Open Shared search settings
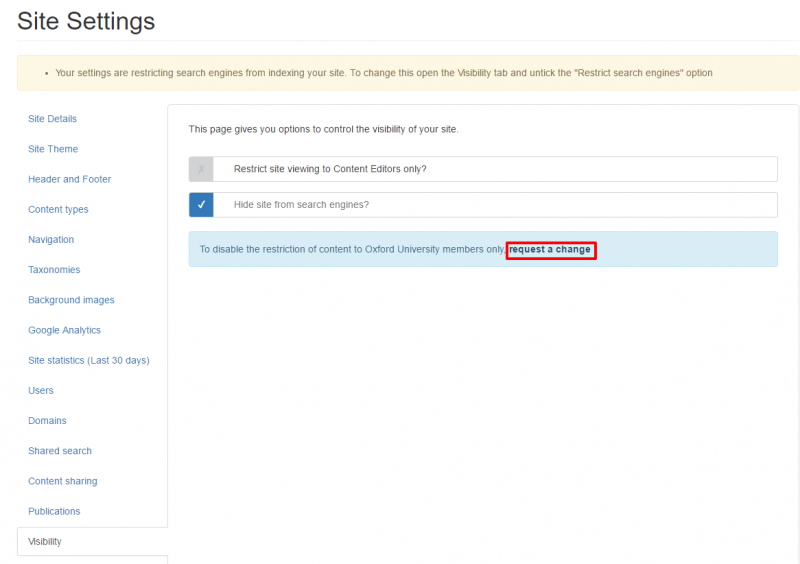Image resolution: width=800 pixels, height=564 pixels. (60, 451)
